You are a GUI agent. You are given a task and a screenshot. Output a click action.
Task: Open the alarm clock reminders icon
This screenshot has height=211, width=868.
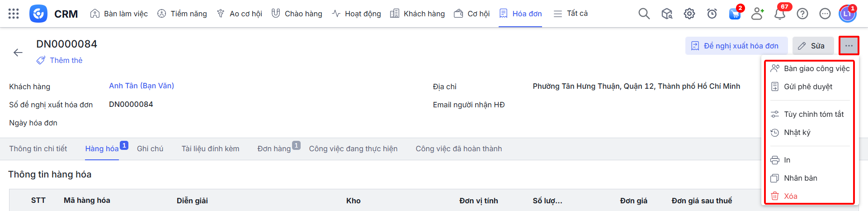[x=712, y=14]
